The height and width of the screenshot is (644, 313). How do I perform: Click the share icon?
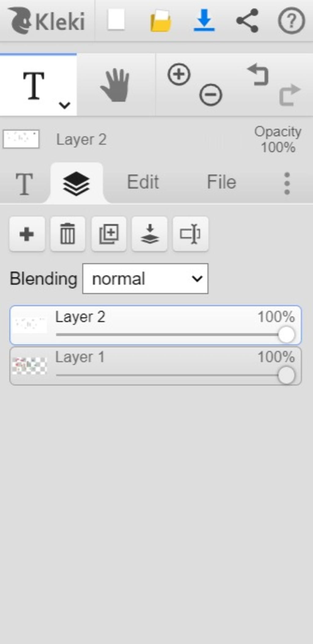point(248,20)
